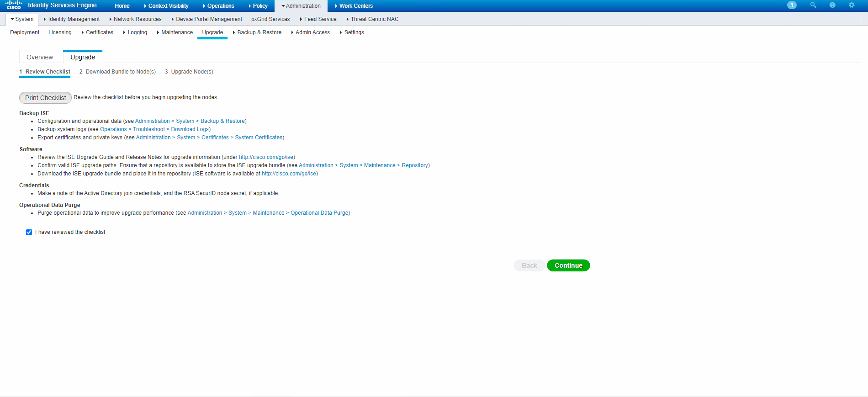Select step 2 Download Bundle to Node(s)
This screenshot has width=868, height=397.
117,72
